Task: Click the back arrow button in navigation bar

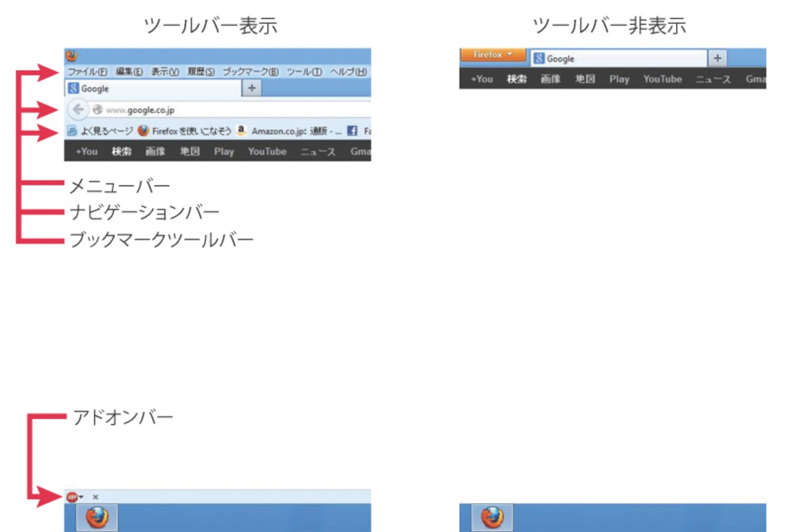Action: 78,110
